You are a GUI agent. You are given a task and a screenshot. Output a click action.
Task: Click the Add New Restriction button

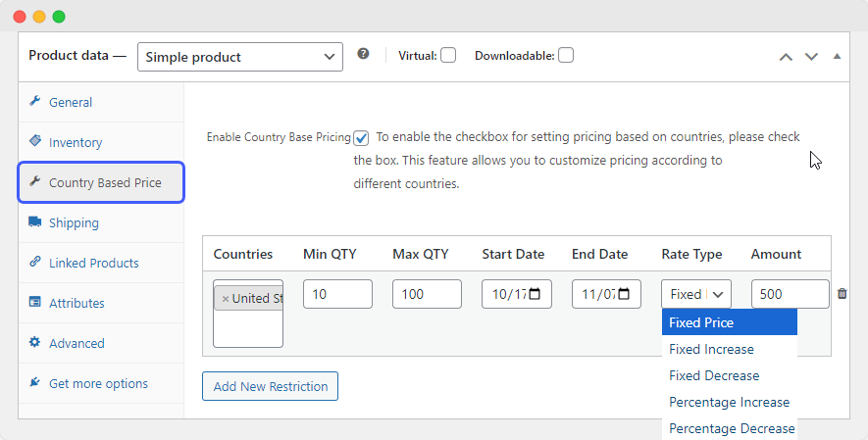pos(270,386)
